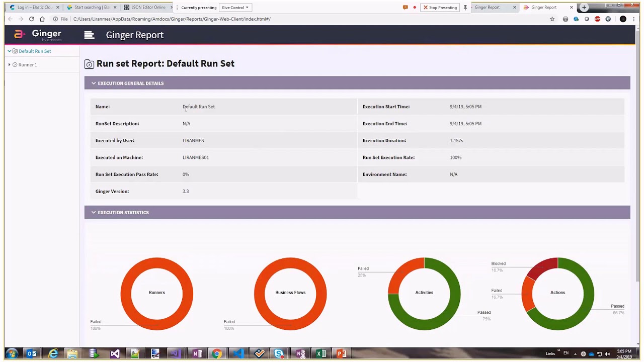
Task: Click the Stop Presenting button
Action: (x=440, y=8)
